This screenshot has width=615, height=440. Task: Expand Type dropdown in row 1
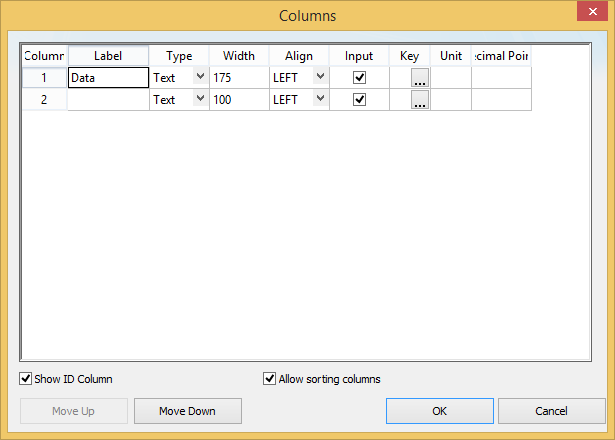point(200,77)
